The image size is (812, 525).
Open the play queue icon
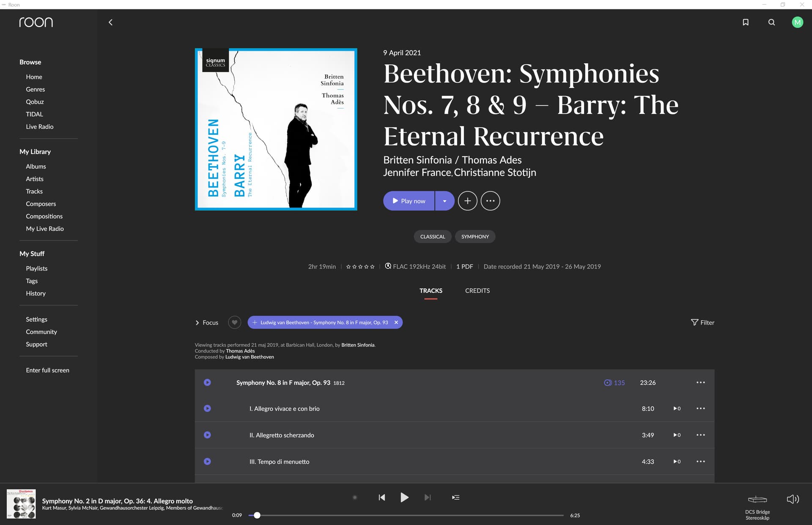pos(455,498)
